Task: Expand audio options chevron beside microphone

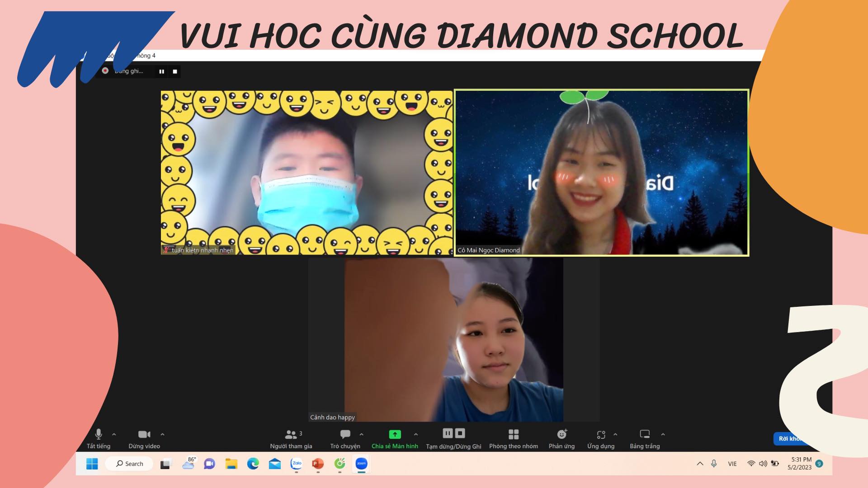Action: click(114, 434)
